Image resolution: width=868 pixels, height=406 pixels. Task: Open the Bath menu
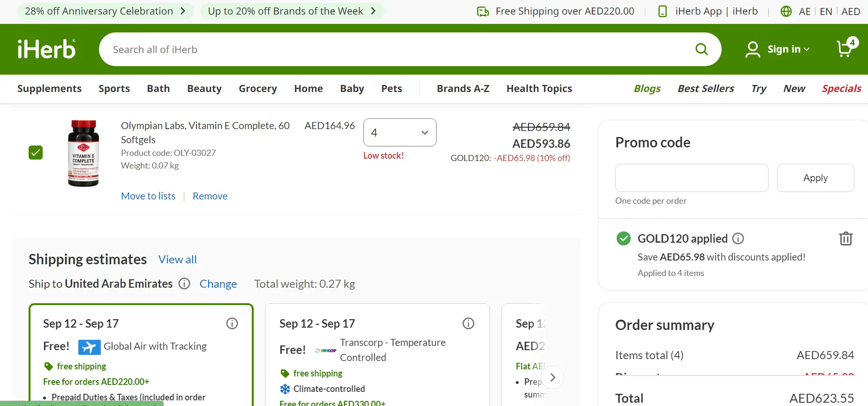[x=159, y=89]
